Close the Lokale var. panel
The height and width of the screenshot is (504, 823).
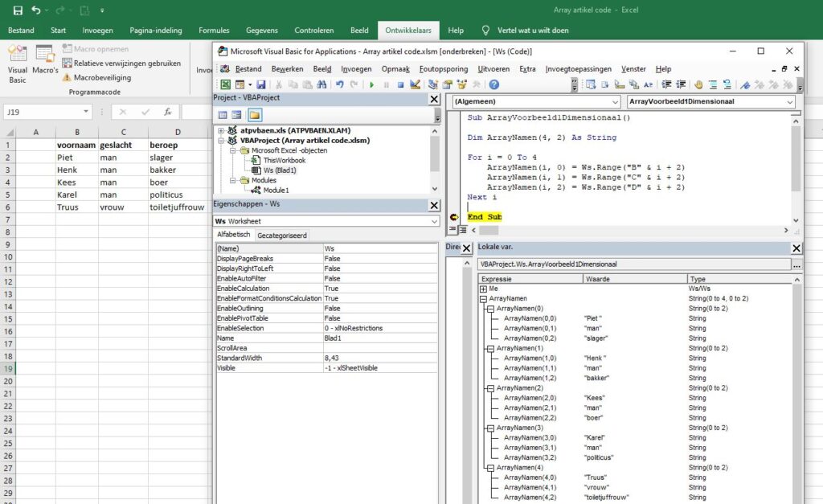pos(796,248)
